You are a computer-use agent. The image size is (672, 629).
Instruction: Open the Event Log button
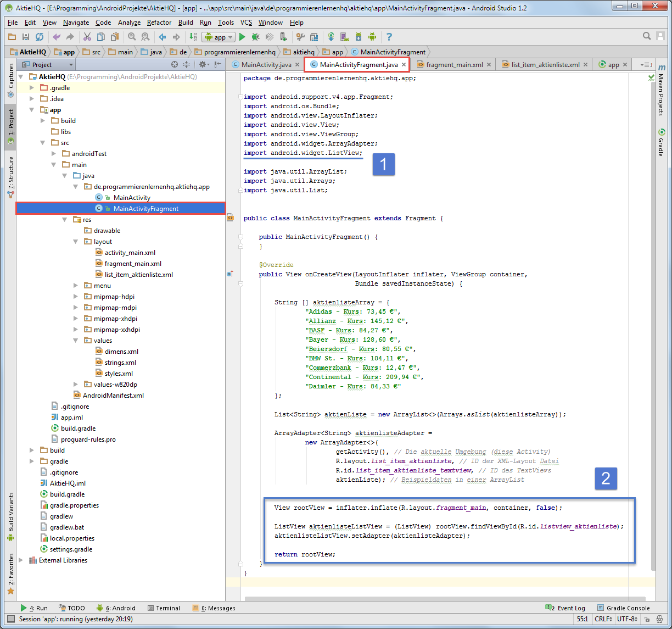[565, 608]
